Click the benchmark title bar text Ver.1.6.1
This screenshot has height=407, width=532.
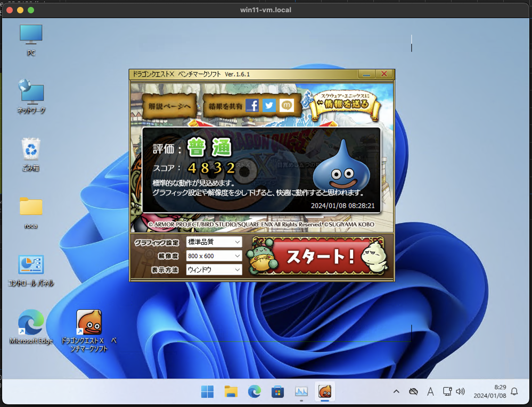point(237,74)
